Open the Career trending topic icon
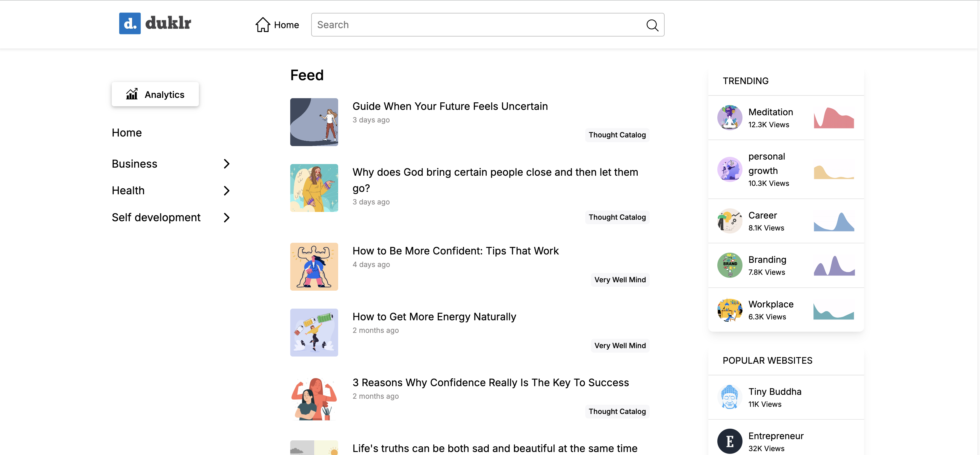The width and height of the screenshot is (980, 455). 729,221
